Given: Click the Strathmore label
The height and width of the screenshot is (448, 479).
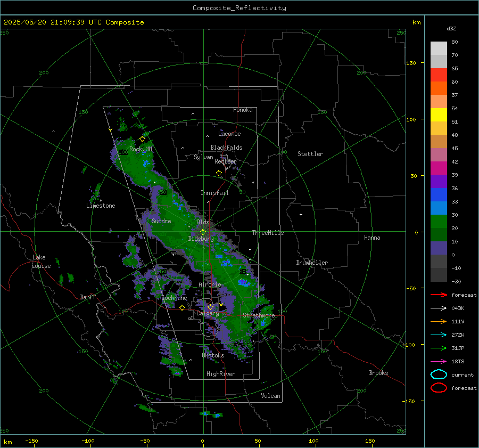Looking at the screenshot, I should tap(259, 315).
